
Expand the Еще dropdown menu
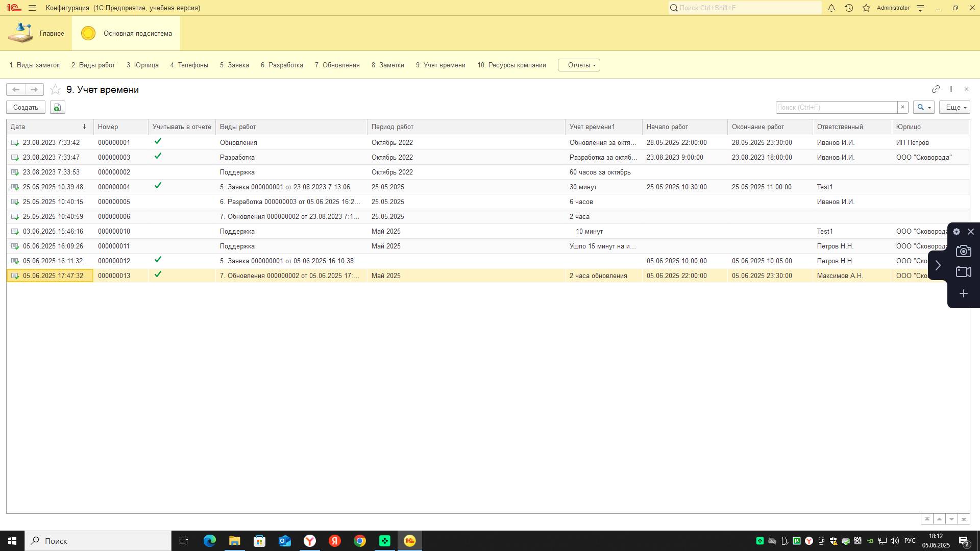(954, 107)
